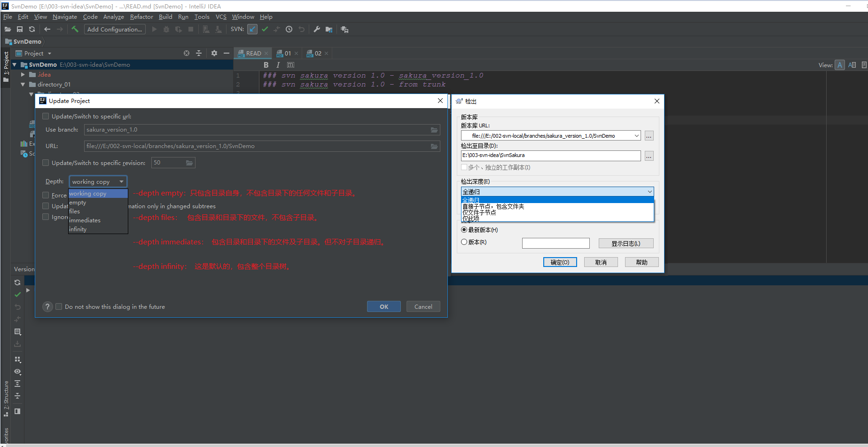Refresh files using the Synchronize toolbar icon
Viewport: 868px width, 447px height.
coord(31,29)
